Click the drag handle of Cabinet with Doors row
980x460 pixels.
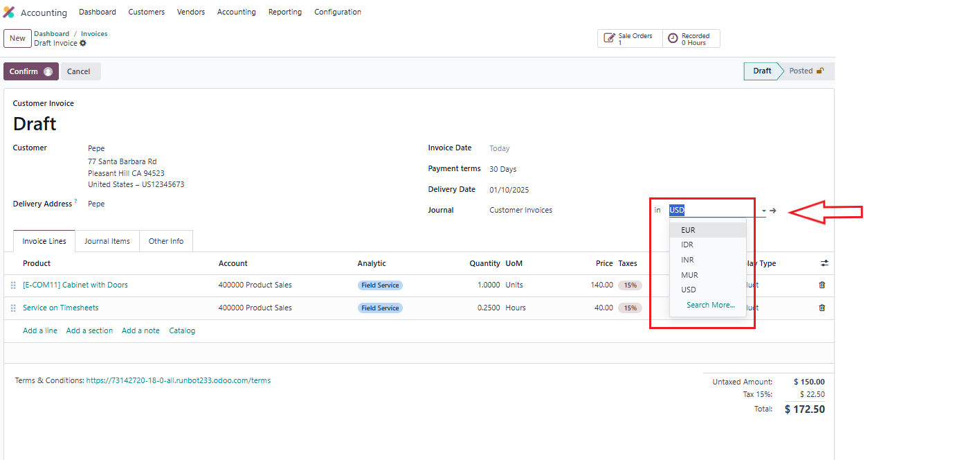click(x=13, y=285)
